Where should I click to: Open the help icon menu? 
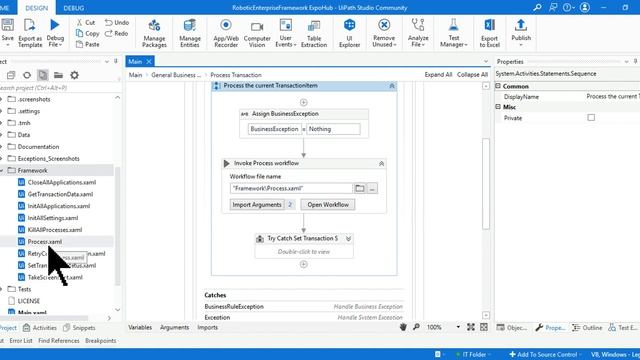(568, 7)
